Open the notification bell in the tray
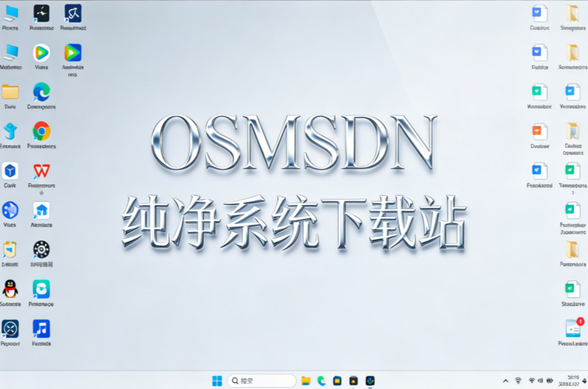Viewport: 588px width, 389px height. (584, 381)
